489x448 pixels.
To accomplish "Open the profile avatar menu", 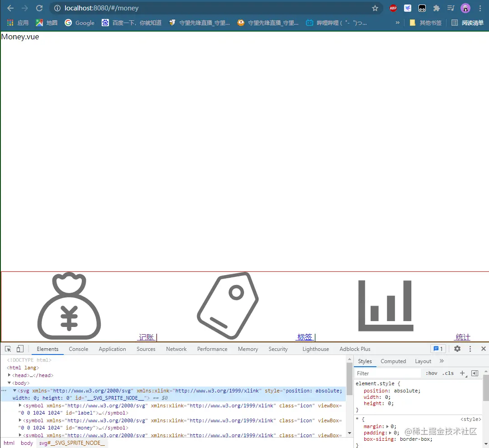I will tap(465, 8).
